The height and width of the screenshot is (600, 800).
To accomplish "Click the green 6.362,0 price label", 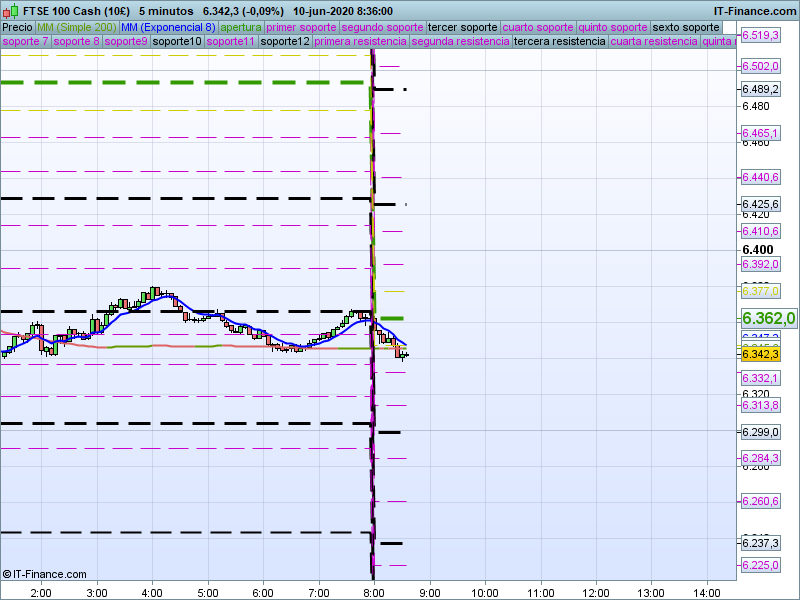I will 767,318.
